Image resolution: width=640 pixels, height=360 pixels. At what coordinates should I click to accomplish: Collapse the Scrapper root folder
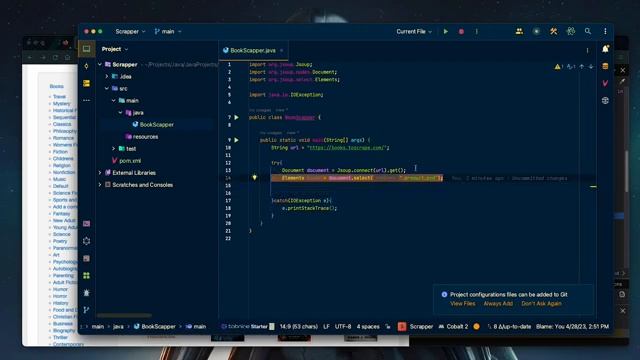(100, 64)
